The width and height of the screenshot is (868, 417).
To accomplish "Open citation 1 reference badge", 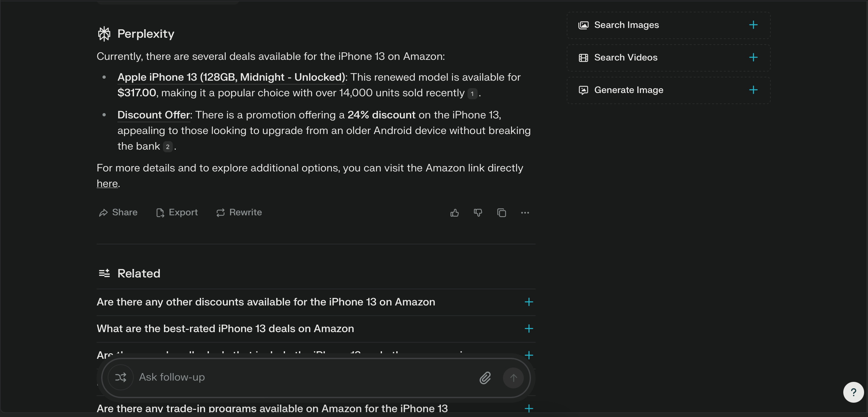I will tap(472, 94).
